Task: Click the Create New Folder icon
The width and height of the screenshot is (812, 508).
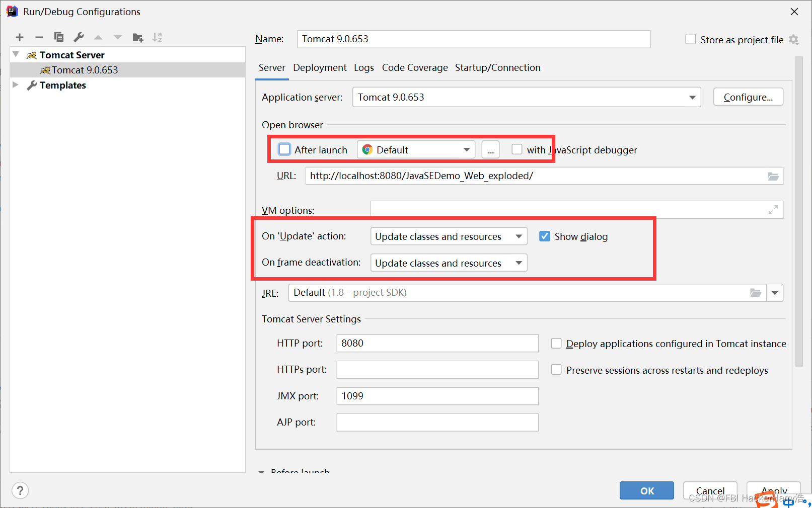Action: (138, 37)
